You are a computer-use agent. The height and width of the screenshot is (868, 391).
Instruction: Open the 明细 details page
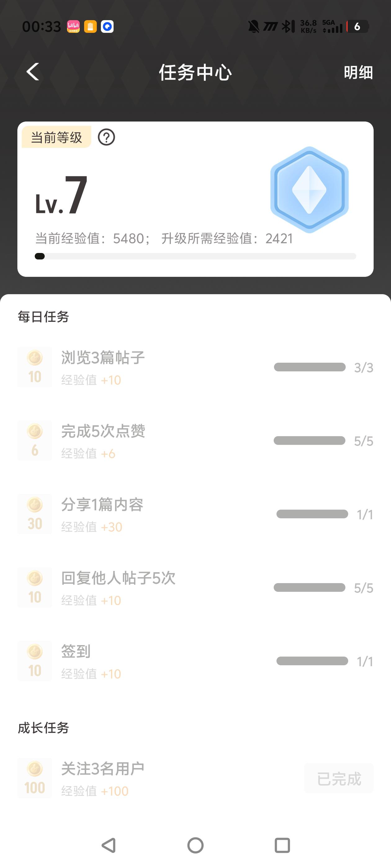pos(358,73)
